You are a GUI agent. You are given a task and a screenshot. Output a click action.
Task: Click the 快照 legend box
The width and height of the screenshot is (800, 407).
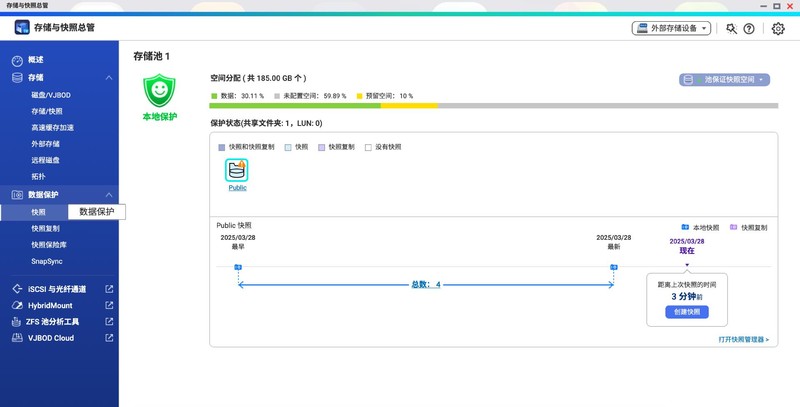pyautogui.click(x=288, y=147)
